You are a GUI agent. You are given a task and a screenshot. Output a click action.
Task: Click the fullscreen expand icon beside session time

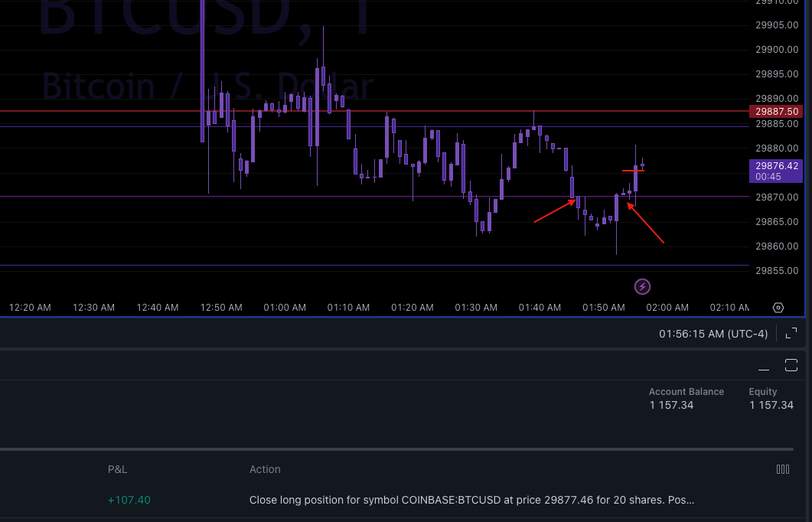point(792,333)
